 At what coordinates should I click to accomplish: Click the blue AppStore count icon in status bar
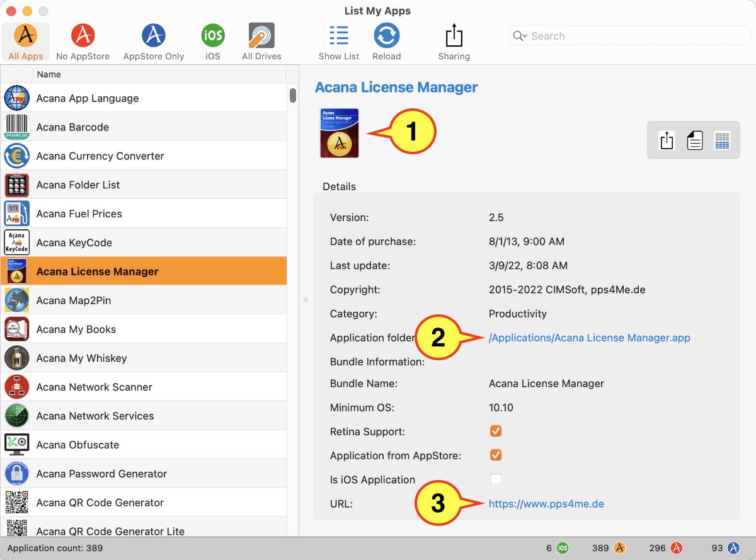(733, 548)
